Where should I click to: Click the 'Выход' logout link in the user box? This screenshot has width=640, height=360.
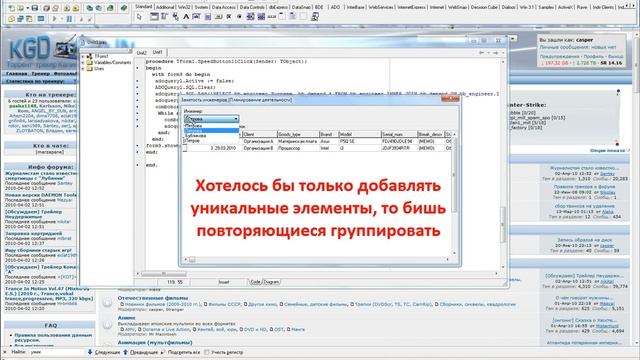point(616,56)
